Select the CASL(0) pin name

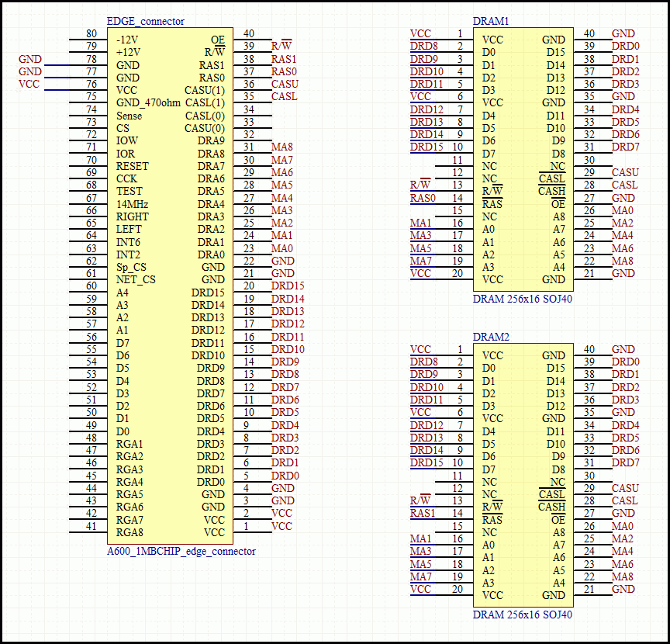(x=205, y=116)
